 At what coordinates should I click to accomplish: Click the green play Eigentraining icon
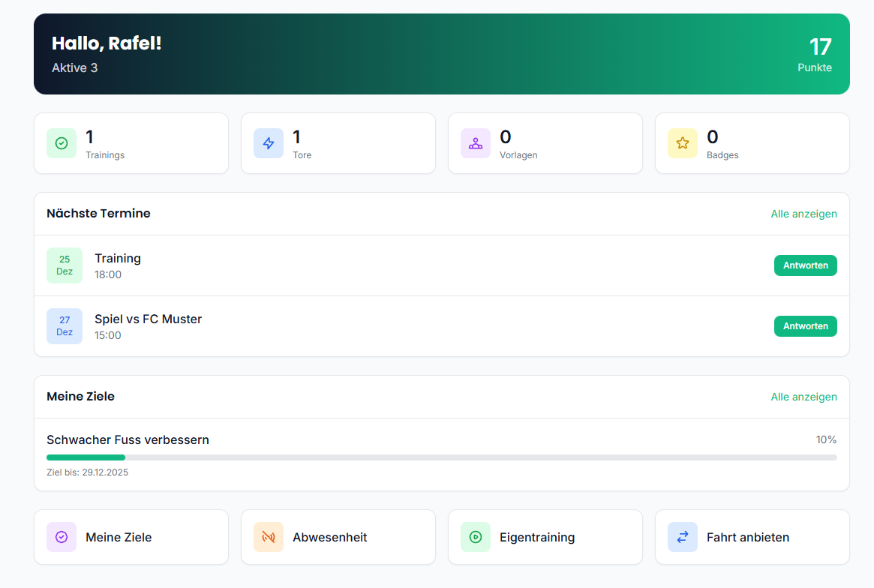pos(476,537)
